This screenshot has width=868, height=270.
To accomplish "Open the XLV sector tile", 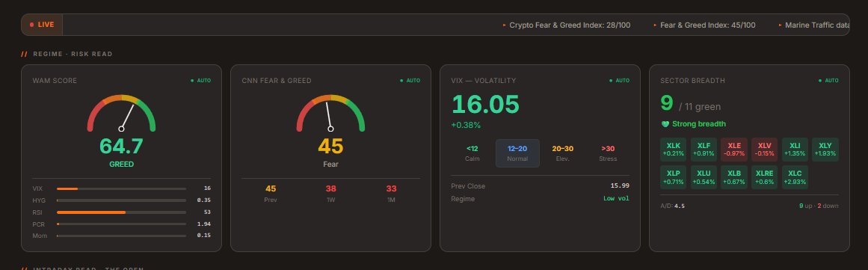I will click(x=765, y=150).
